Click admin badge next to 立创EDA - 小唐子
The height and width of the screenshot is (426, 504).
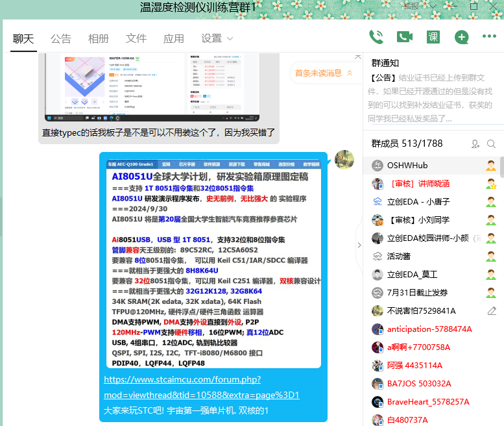(491, 202)
